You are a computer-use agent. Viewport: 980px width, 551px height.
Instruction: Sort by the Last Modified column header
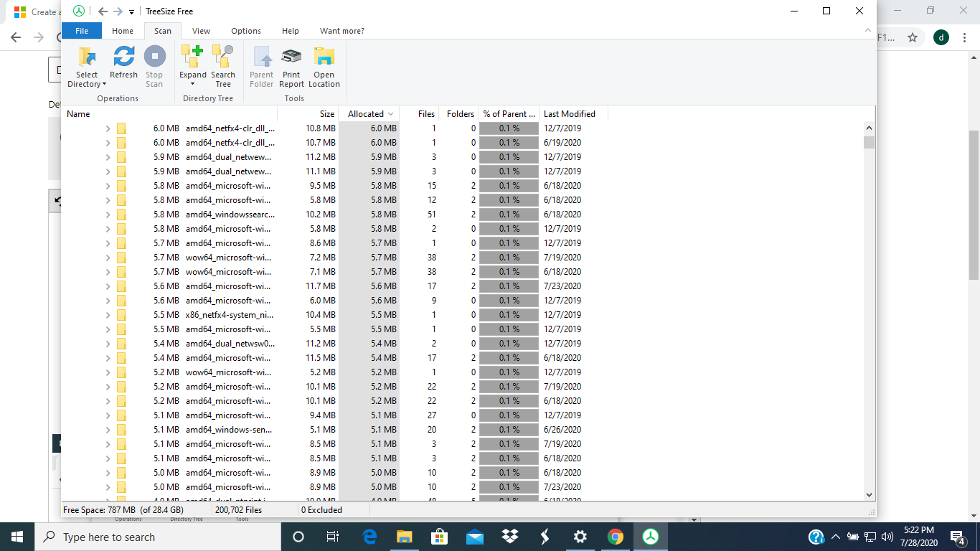click(573, 113)
